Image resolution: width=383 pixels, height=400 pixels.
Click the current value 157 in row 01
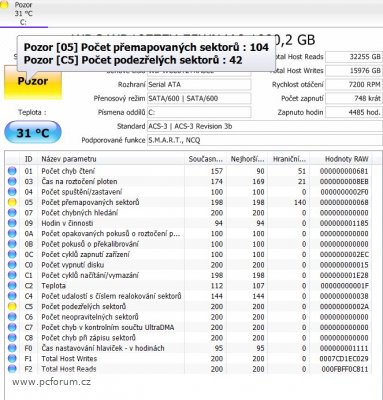pyautogui.click(x=217, y=171)
